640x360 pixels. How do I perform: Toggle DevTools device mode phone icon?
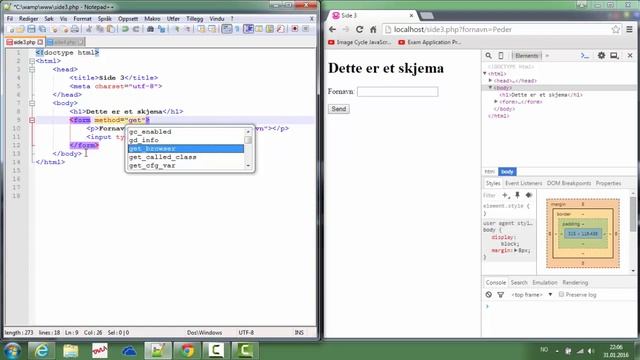[x=501, y=56]
